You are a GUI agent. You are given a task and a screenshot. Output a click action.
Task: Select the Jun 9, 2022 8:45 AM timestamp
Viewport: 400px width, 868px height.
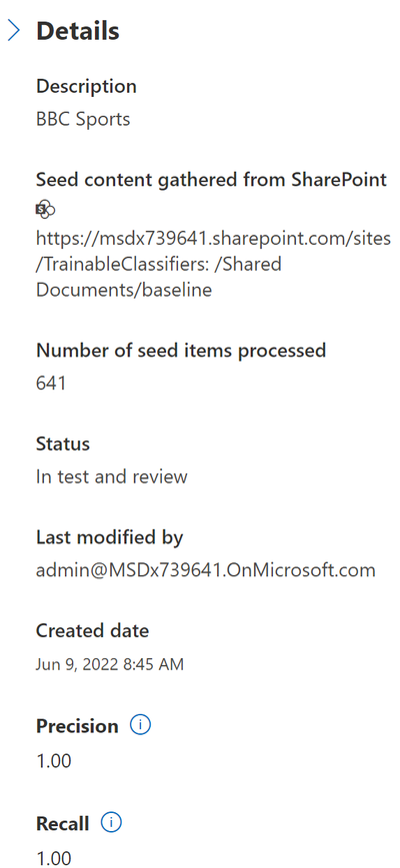click(110, 663)
